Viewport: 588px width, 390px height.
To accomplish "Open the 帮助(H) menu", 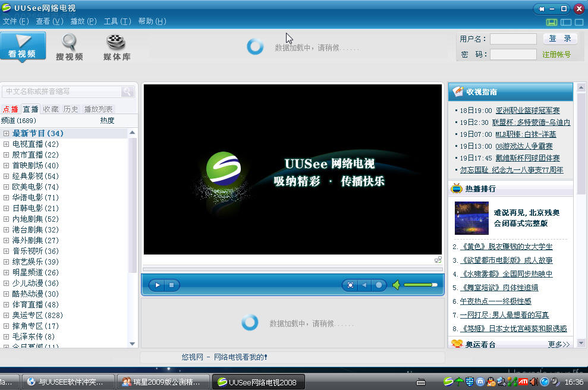I will (x=152, y=21).
